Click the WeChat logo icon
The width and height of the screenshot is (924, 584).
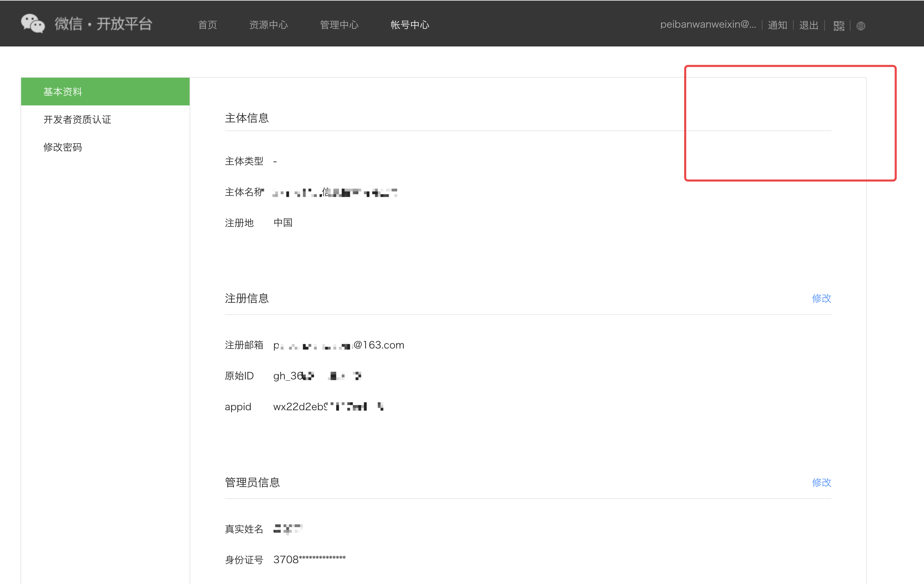coord(33,24)
